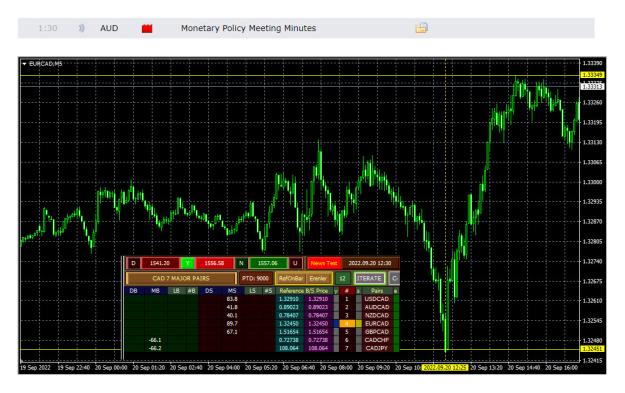Select the USDCAD pair
Image resolution: width=625 pixels, height=393 pixels.
pos(377,299)
